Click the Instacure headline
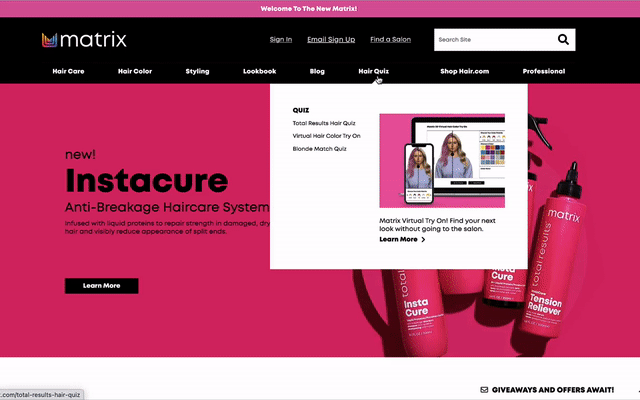Screen dimensions: 640x400 [147, 180]
